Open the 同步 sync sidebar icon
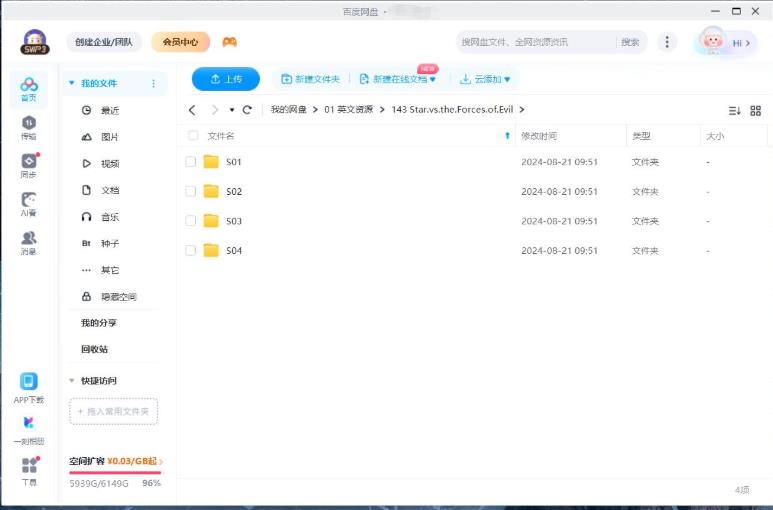This screenshot has width=773, height=510. (x=29, y=166)
